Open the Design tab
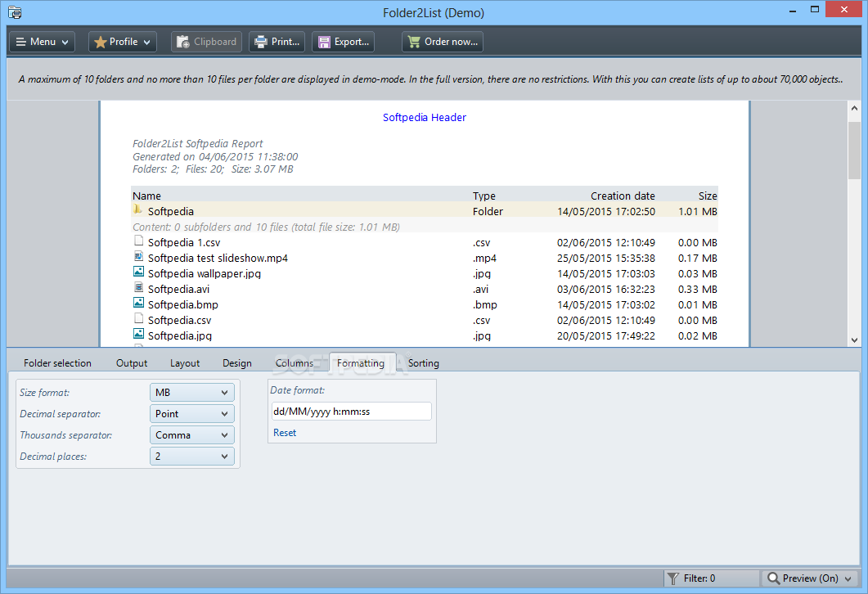Viewport: 868px width, 594px height. (237, 363)
